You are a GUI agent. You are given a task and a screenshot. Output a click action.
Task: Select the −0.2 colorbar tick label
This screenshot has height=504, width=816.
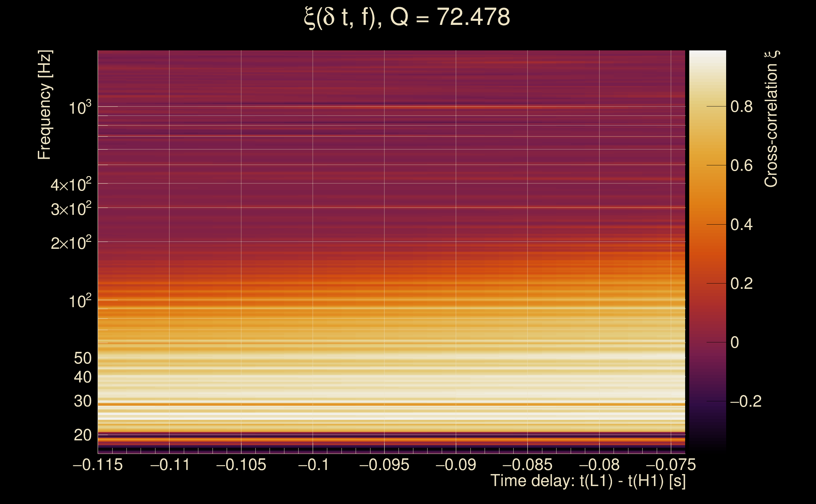(746, 401)
